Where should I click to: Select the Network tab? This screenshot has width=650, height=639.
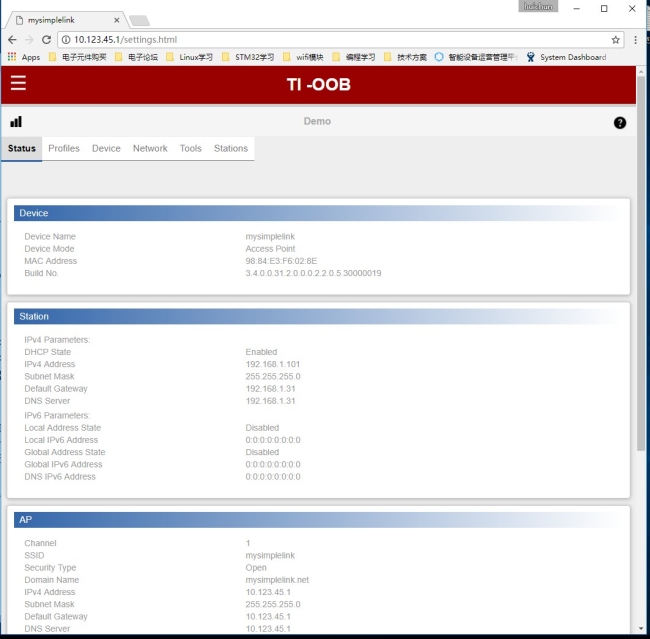point(150,148)
